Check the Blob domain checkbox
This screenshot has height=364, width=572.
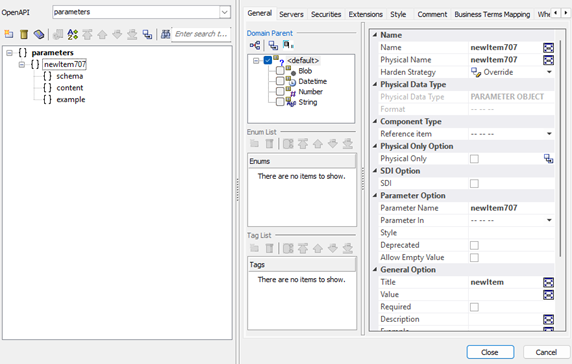[x=280, y=70]
